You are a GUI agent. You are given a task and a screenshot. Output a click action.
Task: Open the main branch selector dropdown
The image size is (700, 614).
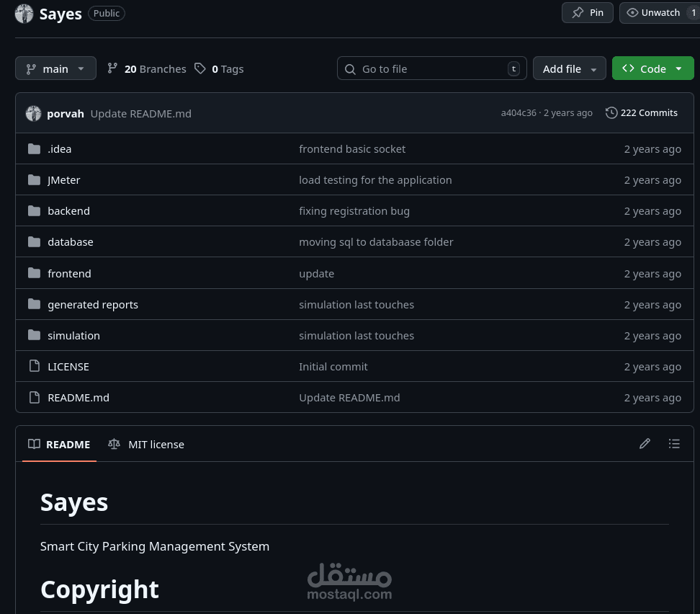[x=55, y=68]
